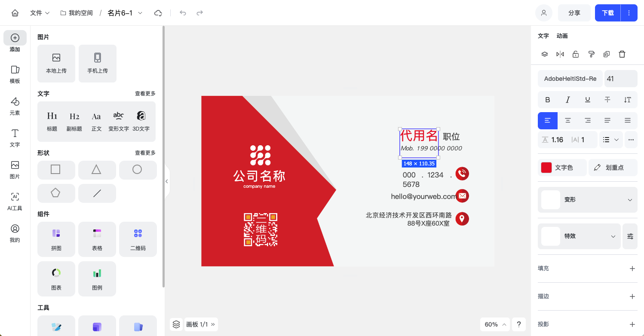Click the format painter icon
Screen dimensions: 644x336
click(x=591, y=54)
